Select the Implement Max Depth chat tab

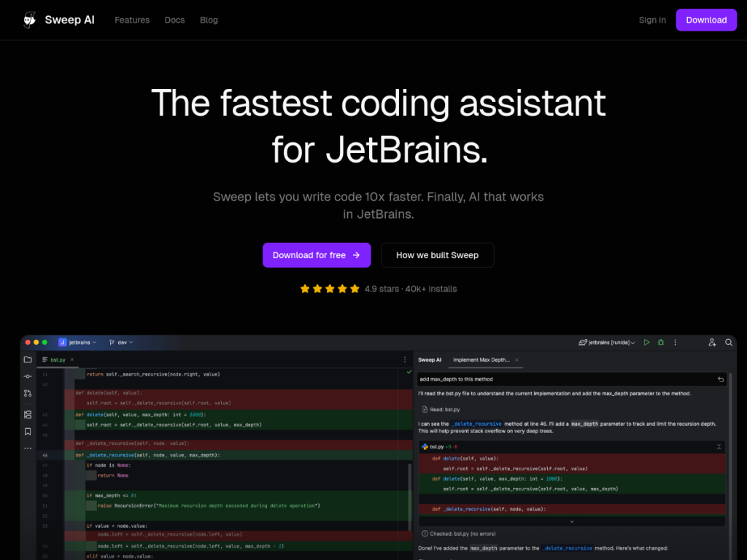[x=481, y=360]
